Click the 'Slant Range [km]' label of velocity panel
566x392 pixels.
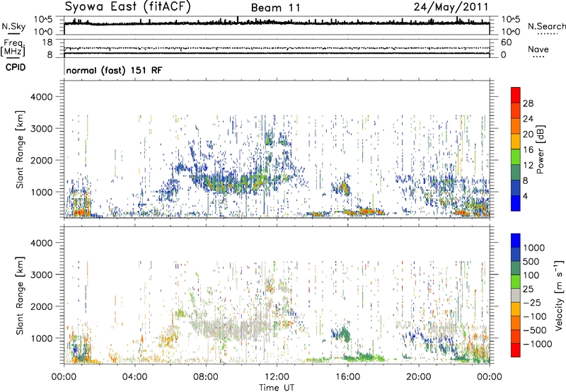click(20, 296)
